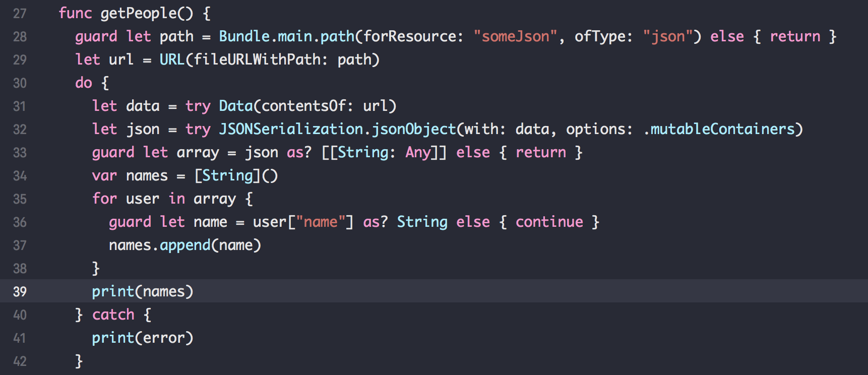Screen dimensions: 868x375
Task: Click the var keyword on line 34
Action: [x=104, y=176]
